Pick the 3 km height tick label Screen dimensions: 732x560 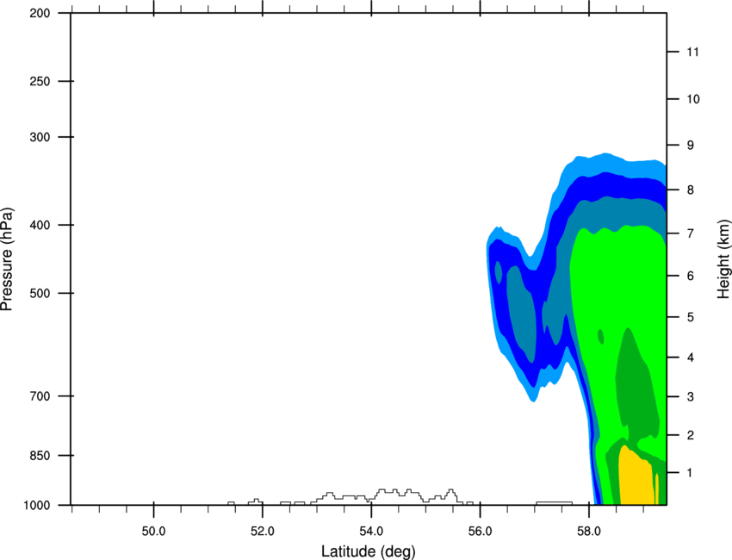click(691, 397)
